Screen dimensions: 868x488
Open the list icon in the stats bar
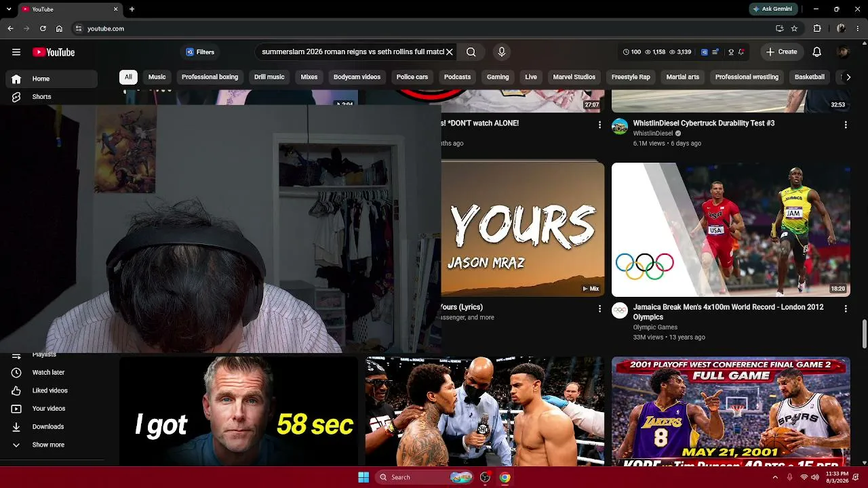715,52
